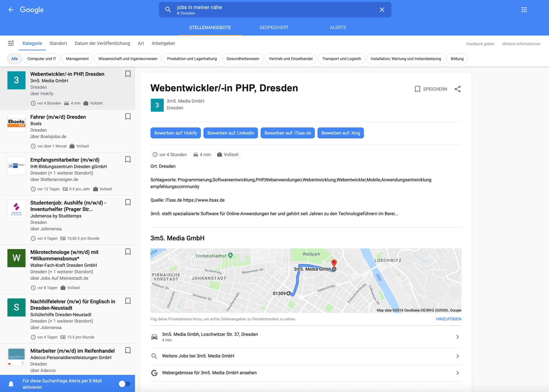549x392 pixels.
Task: Open the Empfangsmitarbeiter (m/w/d) job title
Action: [x=65, y=160]
